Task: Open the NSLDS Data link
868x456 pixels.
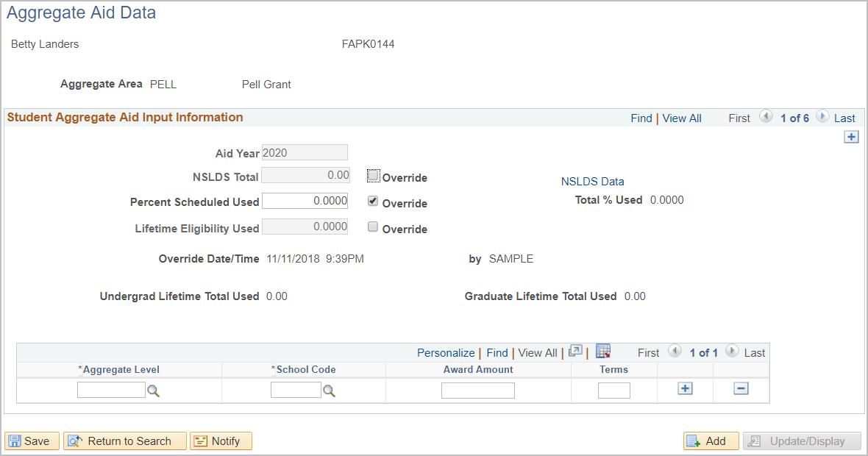Action: pyautogui.click(x=592, y=182)
